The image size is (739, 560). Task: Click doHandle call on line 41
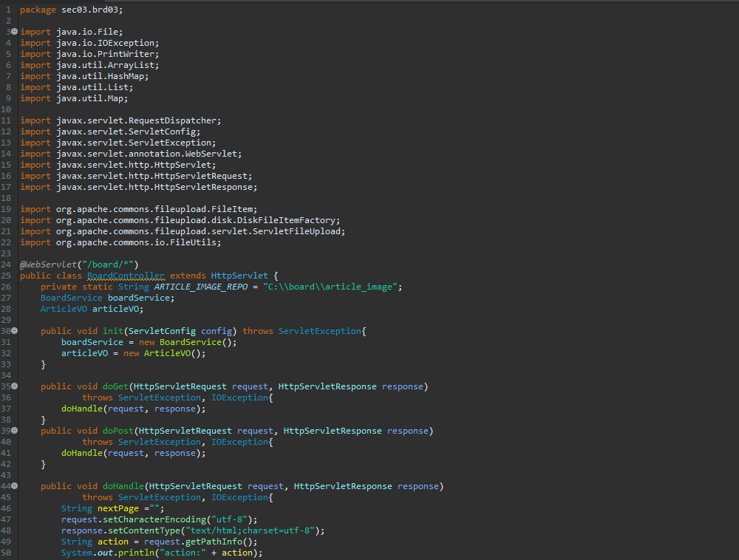(82, 453)
